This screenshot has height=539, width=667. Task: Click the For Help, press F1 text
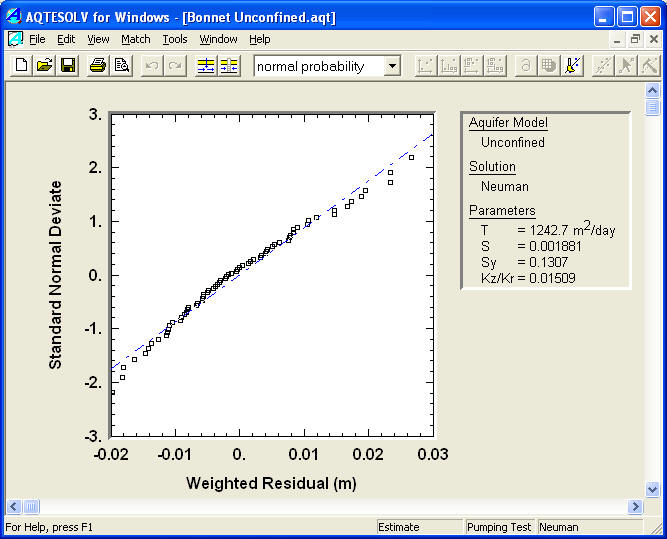49,527
